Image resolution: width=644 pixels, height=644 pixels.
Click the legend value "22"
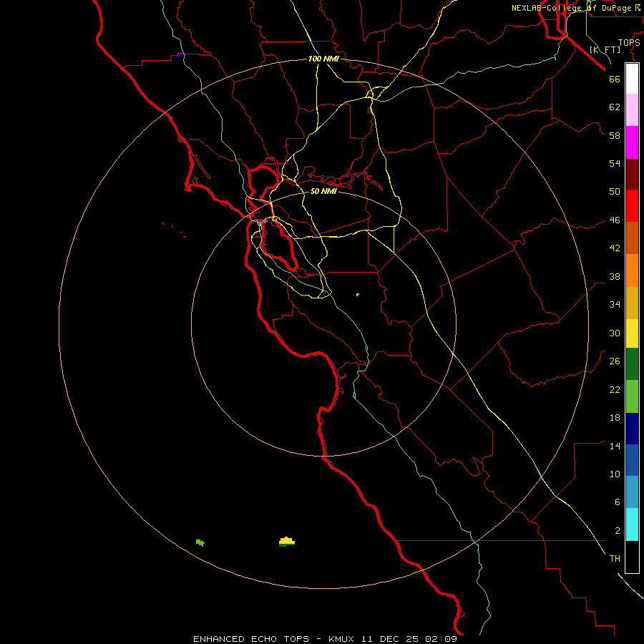pos(615,390)
